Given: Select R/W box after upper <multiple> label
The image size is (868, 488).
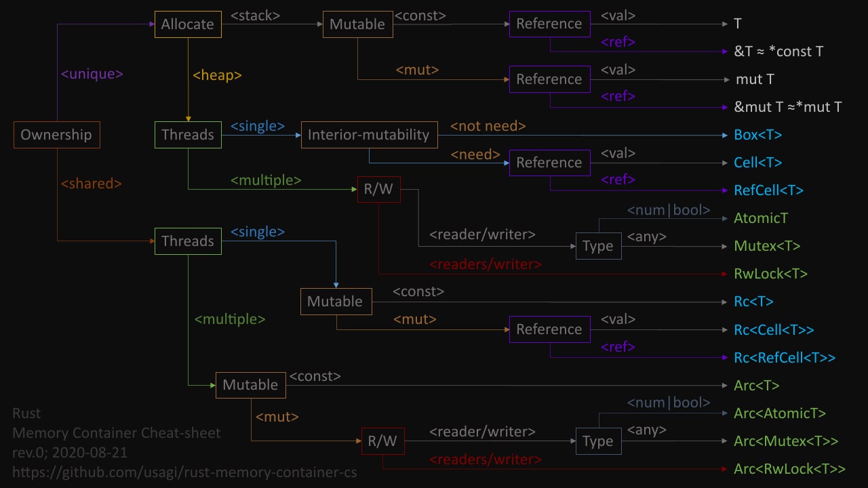Looking at the screenshot, I should click(378, 190).
